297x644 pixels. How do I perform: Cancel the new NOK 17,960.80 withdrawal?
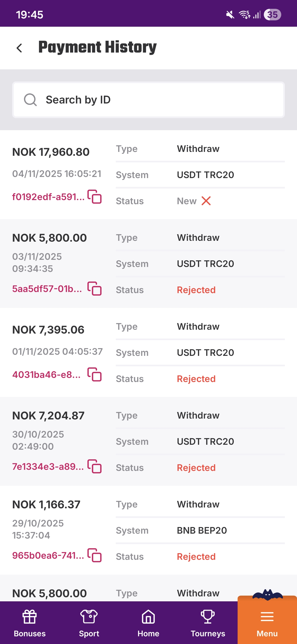[206, 201]
